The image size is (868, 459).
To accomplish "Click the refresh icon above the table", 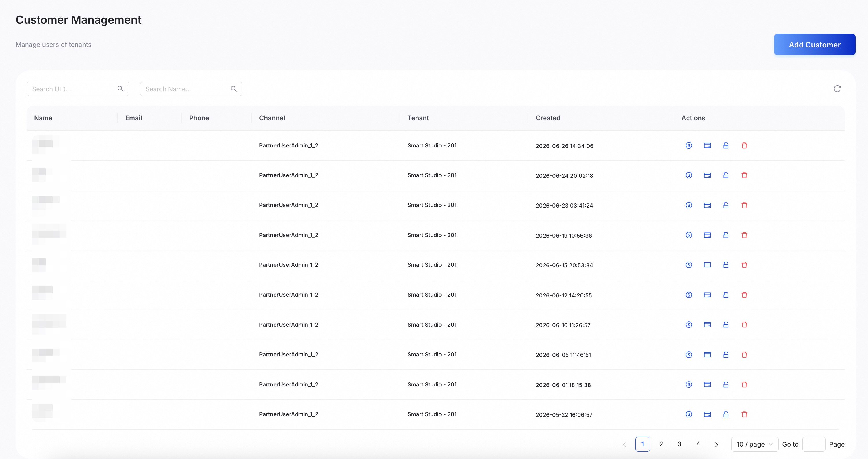I will coord(837,89).
